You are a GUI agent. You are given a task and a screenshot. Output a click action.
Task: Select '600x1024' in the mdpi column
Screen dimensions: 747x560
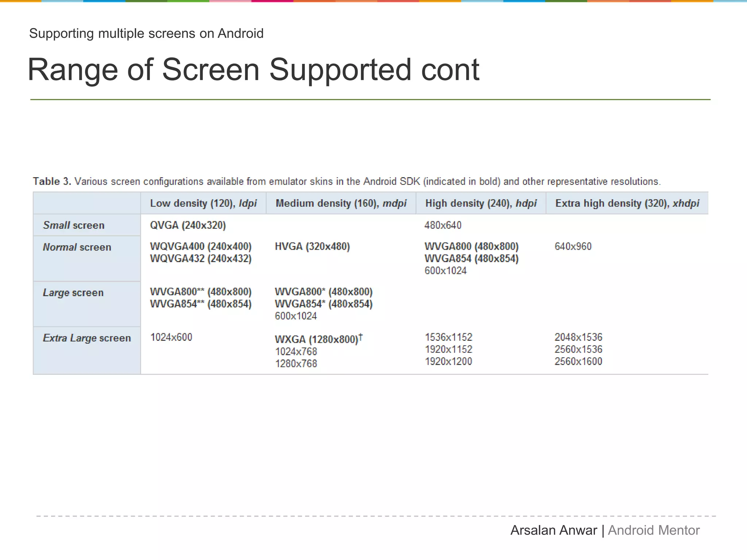tap(296, 316)
